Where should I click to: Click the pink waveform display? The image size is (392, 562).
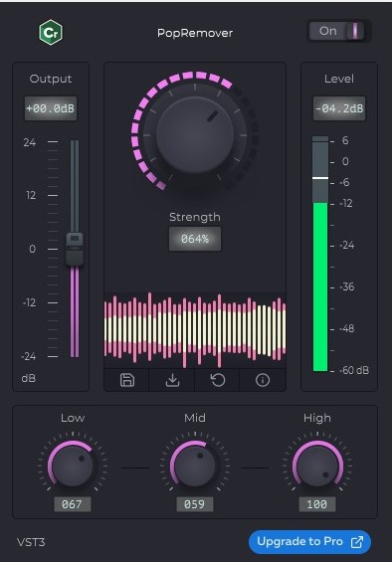pos(195,330)
